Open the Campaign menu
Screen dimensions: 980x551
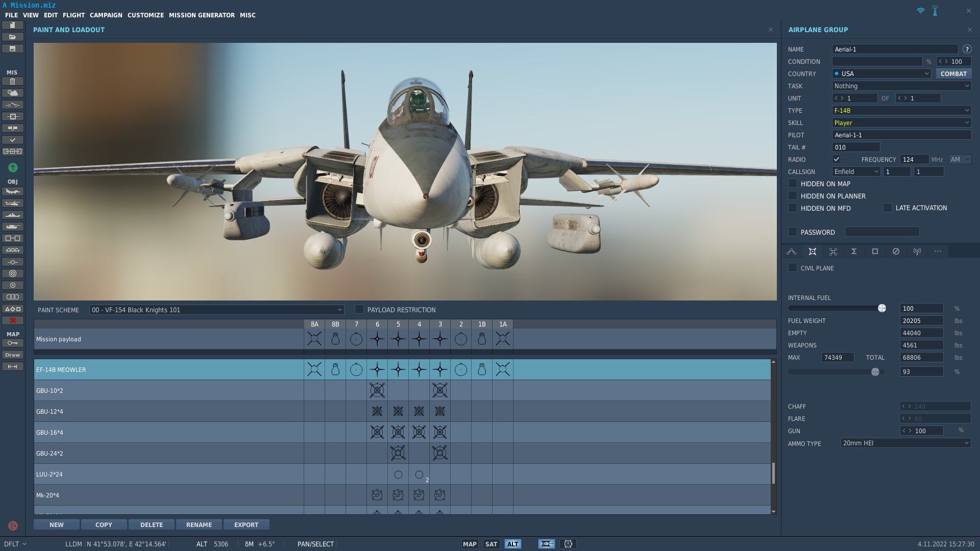106,15
